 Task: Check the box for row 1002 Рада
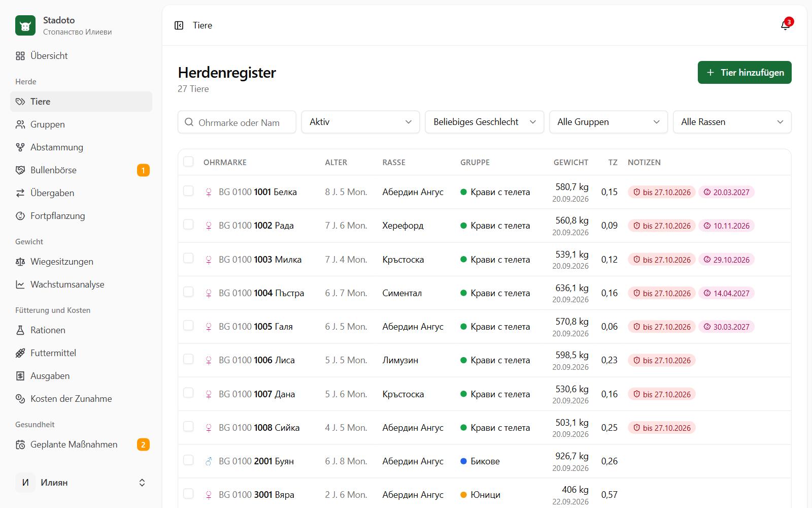[x=188, y=225]
